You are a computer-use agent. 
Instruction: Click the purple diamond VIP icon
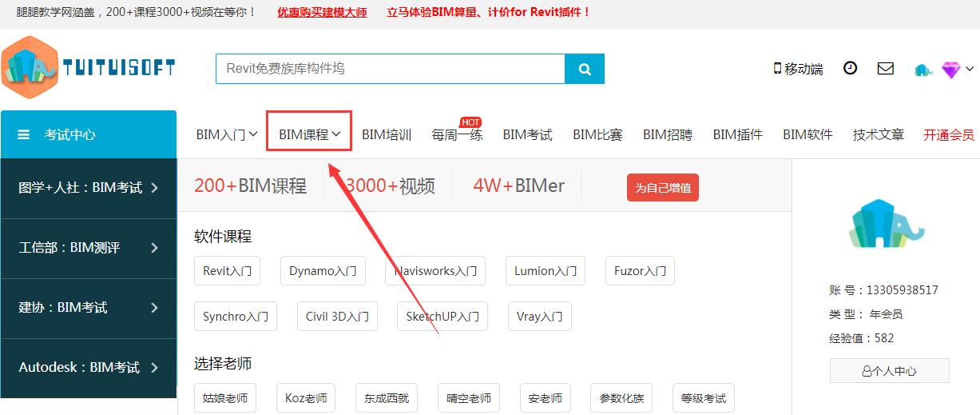pyautogui.click(x=950, y=70)
